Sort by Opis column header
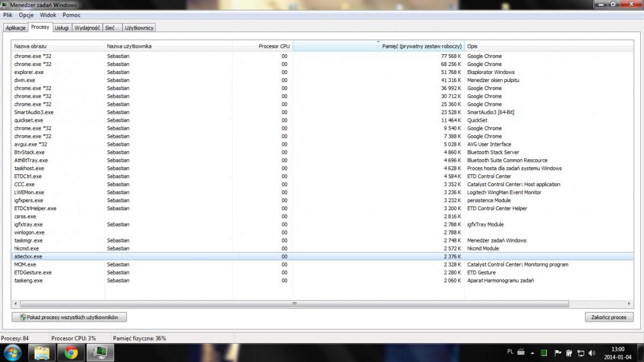644x362 pixels. tap(548, 46)
